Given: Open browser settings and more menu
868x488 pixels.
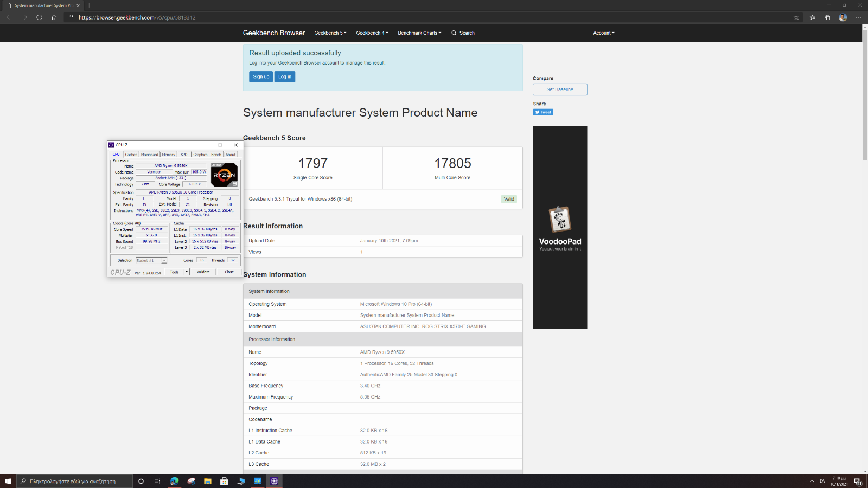Looking at the screenshot, I should [858, 17].
